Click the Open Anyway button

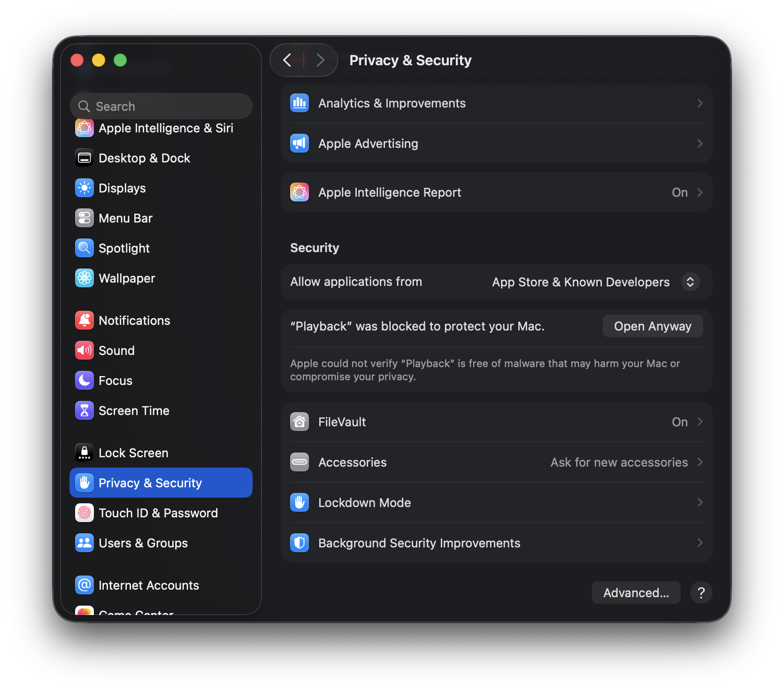pos(653,326)
